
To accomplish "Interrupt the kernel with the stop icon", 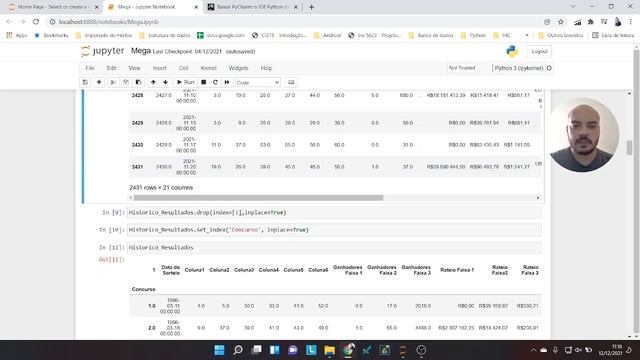I will click(203, 82).
